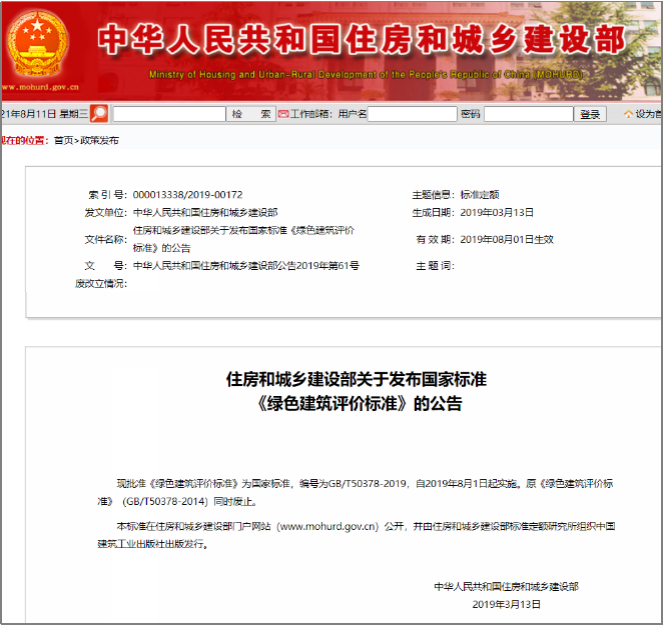Click the home icon beside 设为首页
This screenshot has width=664, height=626.
pos(628,114)
